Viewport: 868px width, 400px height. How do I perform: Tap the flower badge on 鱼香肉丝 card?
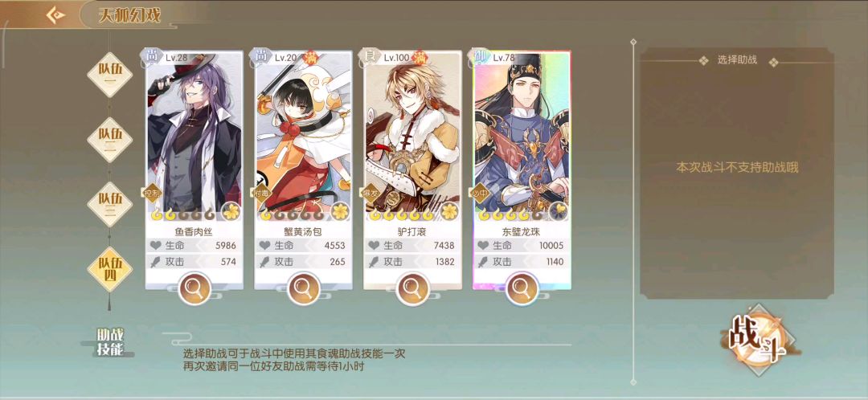[231, 210]
